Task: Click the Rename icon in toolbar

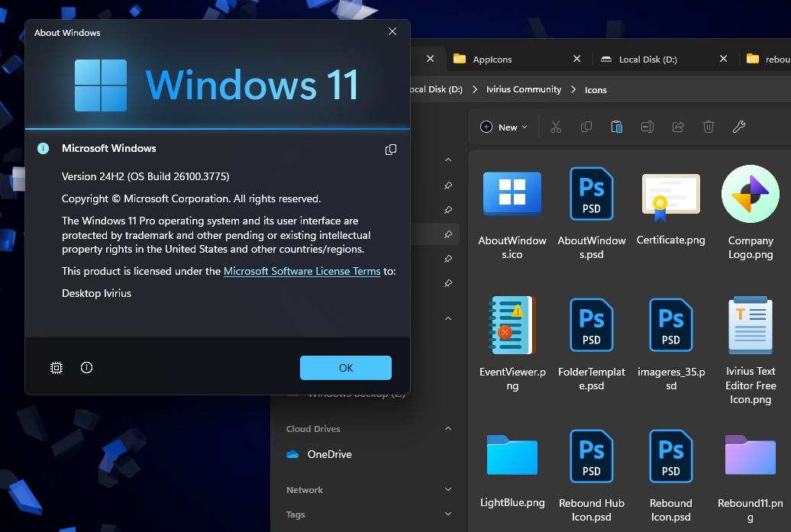Action: pos(647,127)
